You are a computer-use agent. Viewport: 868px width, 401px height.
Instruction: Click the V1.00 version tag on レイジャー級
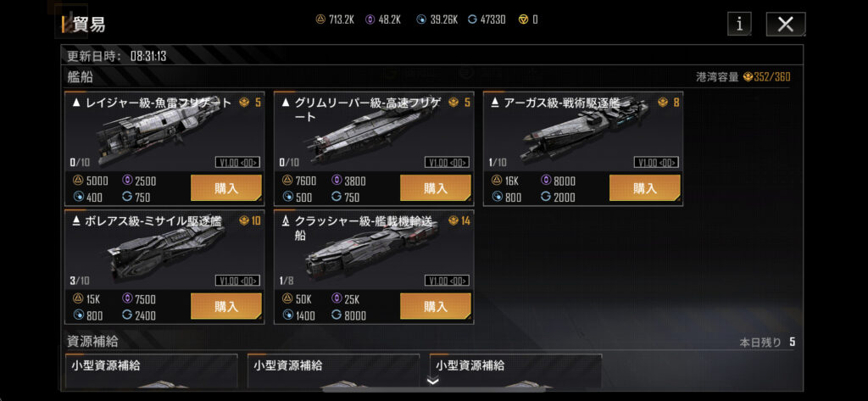[x=237, y=162]
